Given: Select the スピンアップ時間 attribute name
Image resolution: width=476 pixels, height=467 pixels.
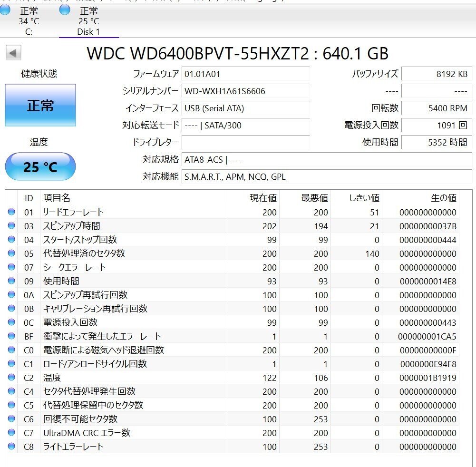Looking at the screenshot, I should 72,226.
